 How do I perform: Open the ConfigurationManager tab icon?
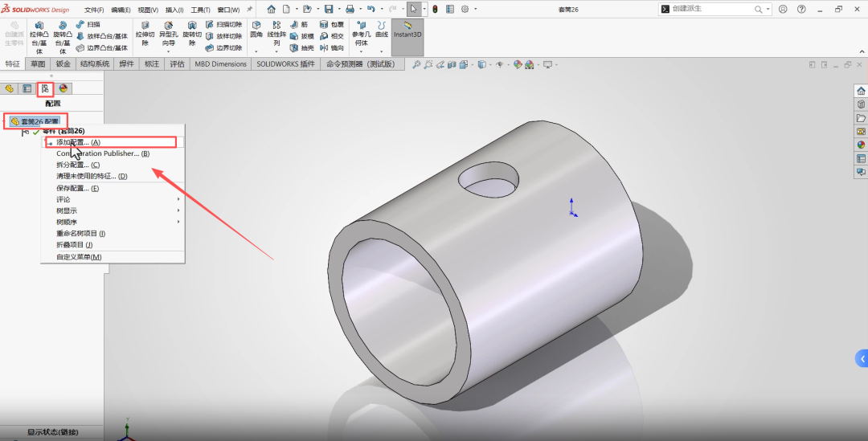45,88
